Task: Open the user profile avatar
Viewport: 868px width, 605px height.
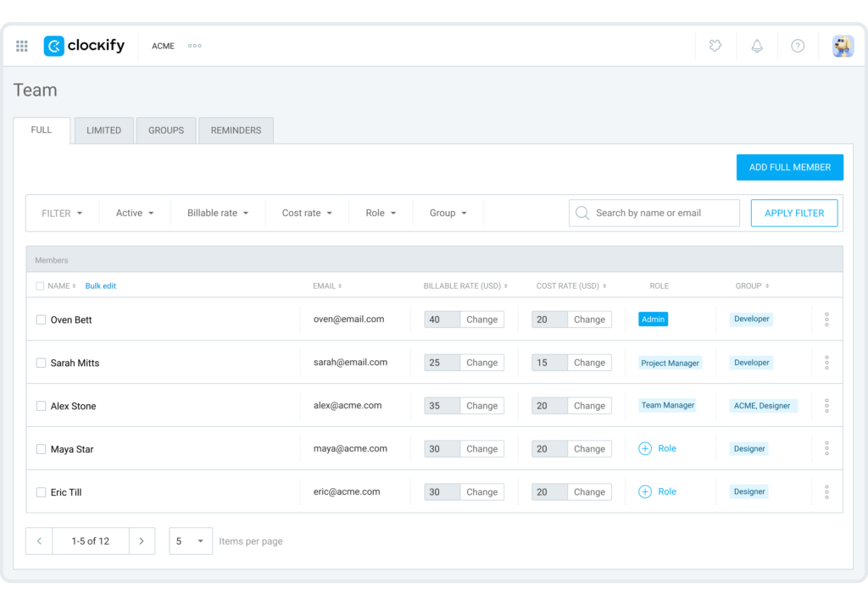Action: tap(843, 46)
